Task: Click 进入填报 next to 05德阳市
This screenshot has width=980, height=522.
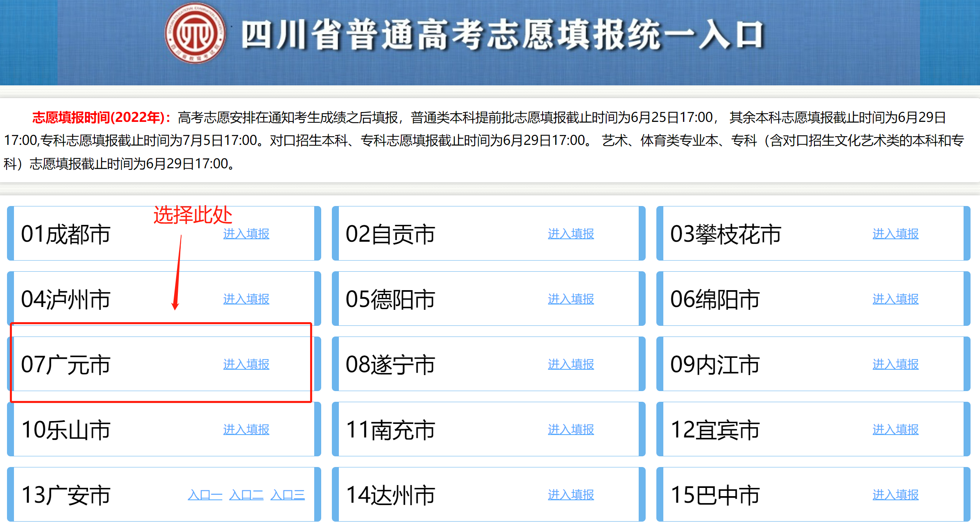Action: pyautogui.click(x=571, y=299)
